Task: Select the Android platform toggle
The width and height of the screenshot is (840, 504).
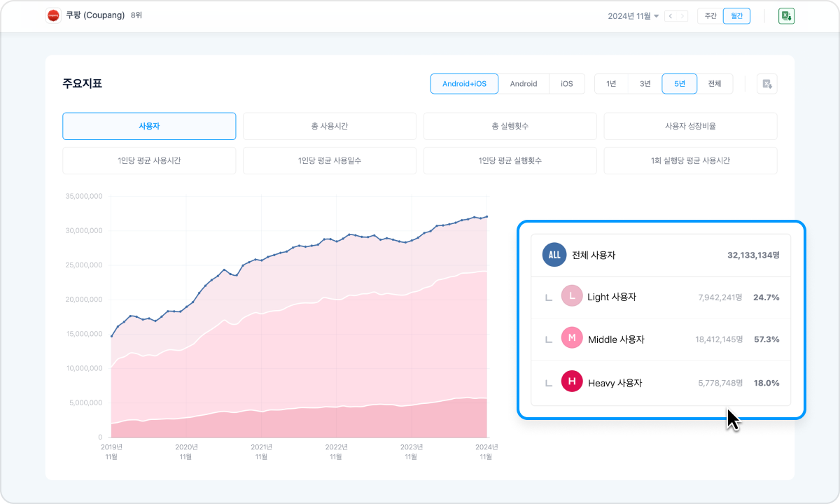Action: tap(523, 84)
